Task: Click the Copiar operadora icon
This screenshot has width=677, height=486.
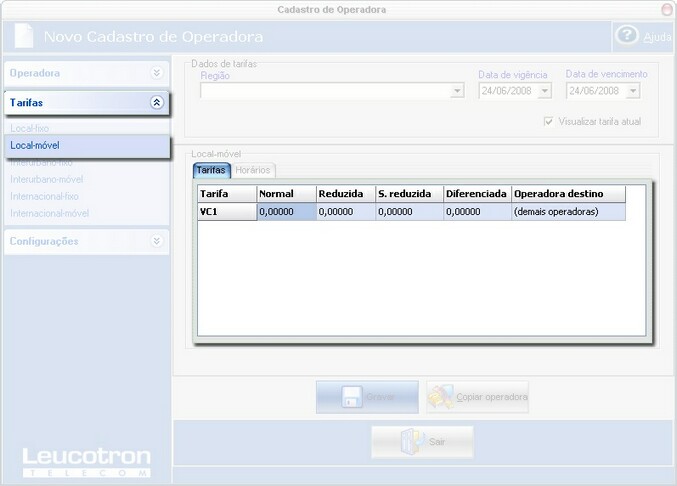Action: [x=441, y=397]
